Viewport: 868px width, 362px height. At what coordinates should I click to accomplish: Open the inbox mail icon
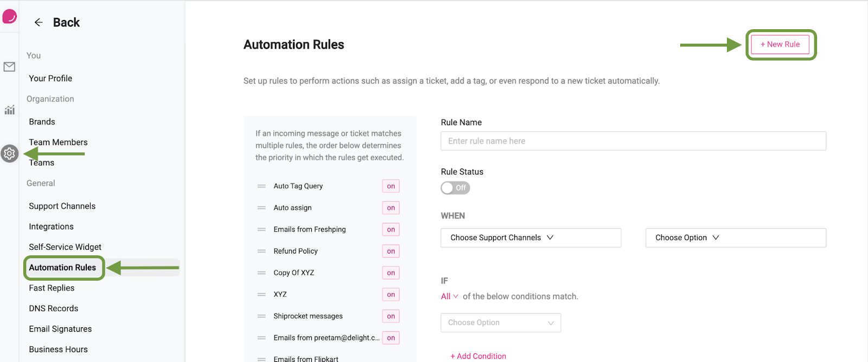[x=9, y=67]
